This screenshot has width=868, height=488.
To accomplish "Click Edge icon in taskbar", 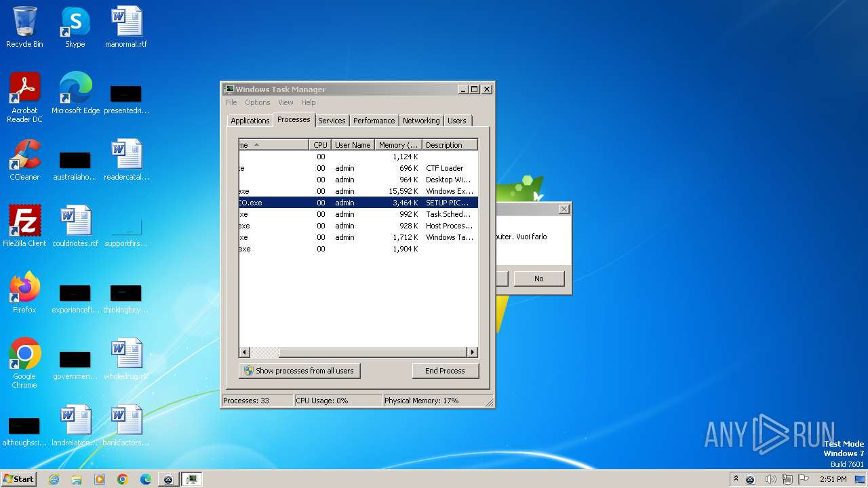I will [x=146, y=479].
